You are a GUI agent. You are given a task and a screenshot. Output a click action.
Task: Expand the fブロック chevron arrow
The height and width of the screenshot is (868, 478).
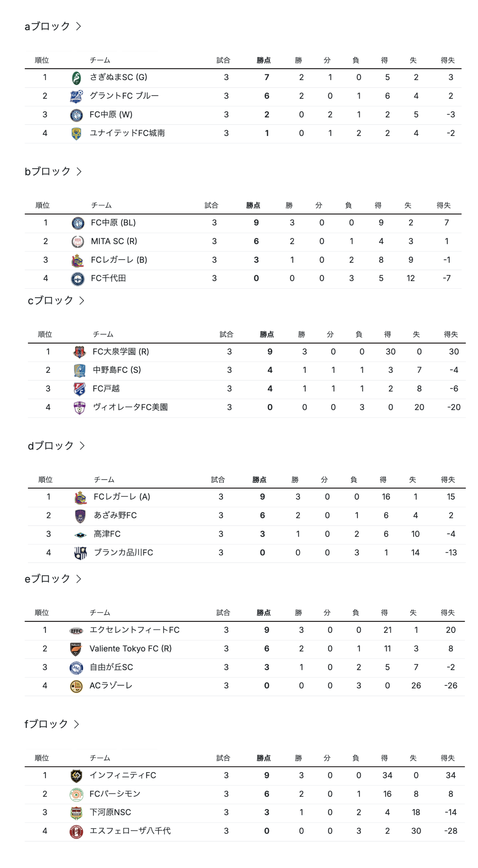[77, 724]
